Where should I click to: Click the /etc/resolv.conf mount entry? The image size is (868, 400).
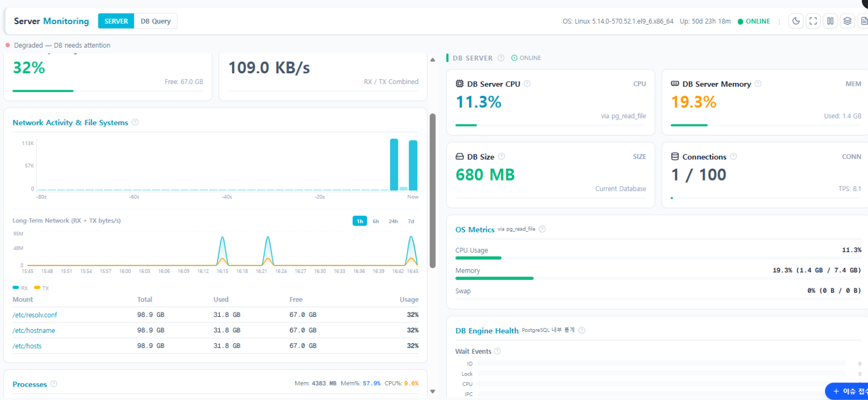(35, 315)
